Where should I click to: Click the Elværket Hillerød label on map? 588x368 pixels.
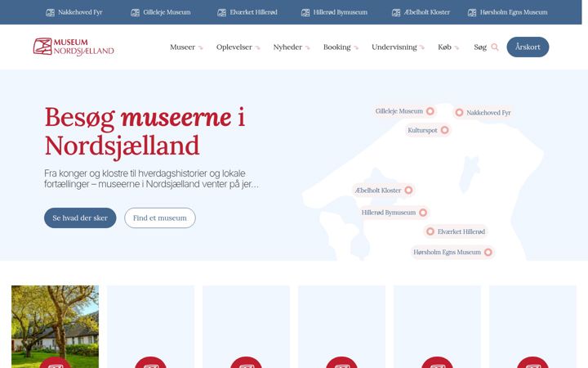click(x=461, y=231)
